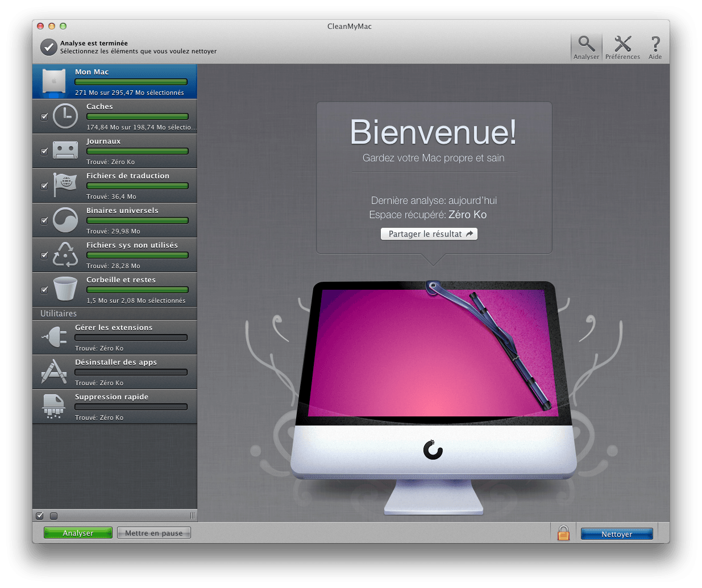Click the sidebar resize handle grip
Viewport: 702px width, 588px height.
point(192,516)
